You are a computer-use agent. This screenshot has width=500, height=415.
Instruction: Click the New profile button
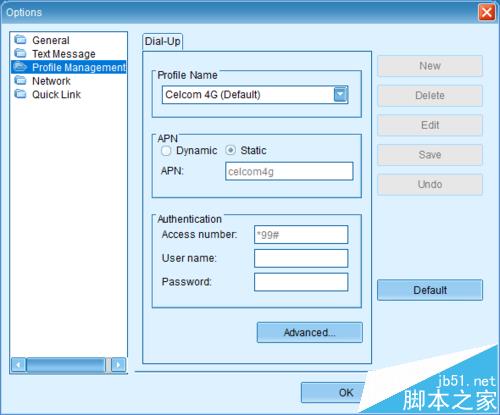point(430,66)
